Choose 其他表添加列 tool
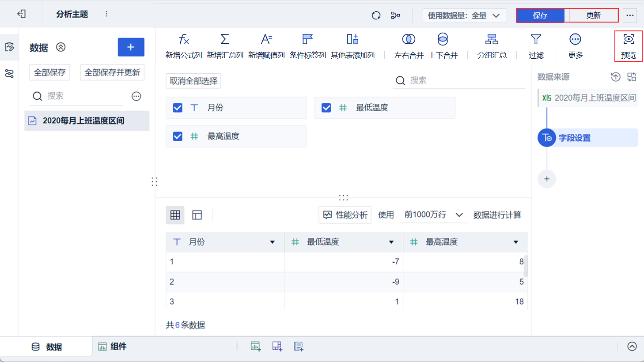The width and height of the screenshot is (644, 362). (x=352, y=46)
